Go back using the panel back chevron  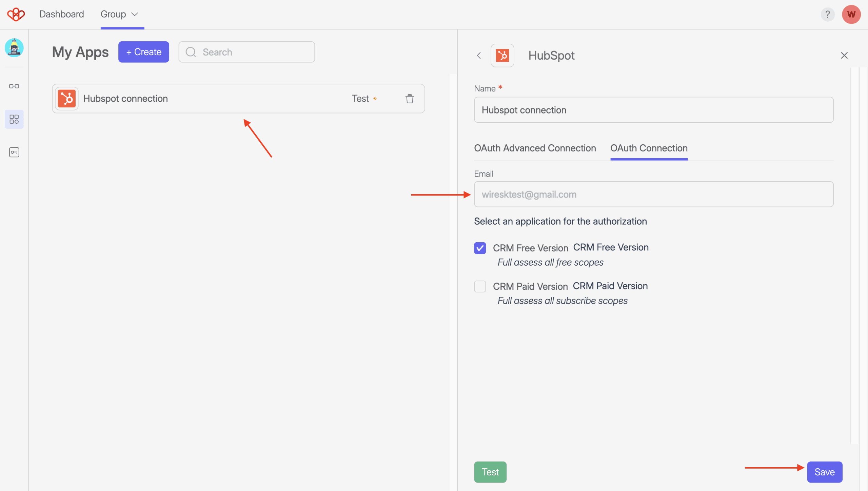pos(479,55)
